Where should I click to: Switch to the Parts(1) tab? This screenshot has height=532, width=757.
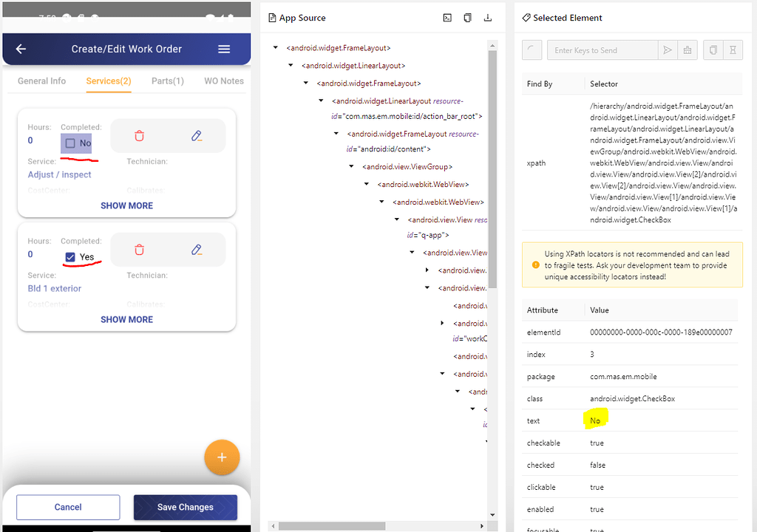click(169, 81)
